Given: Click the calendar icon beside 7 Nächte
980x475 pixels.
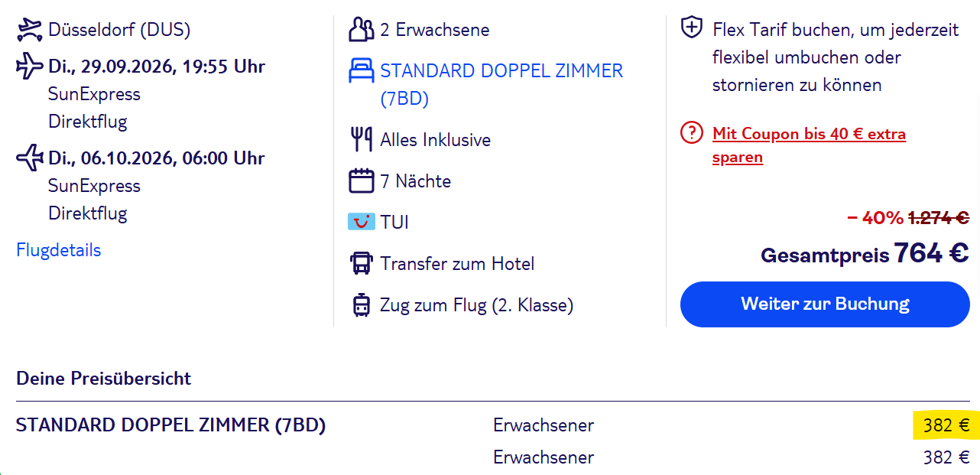Looking at the screenshot, I should click(x=361, y=181).
